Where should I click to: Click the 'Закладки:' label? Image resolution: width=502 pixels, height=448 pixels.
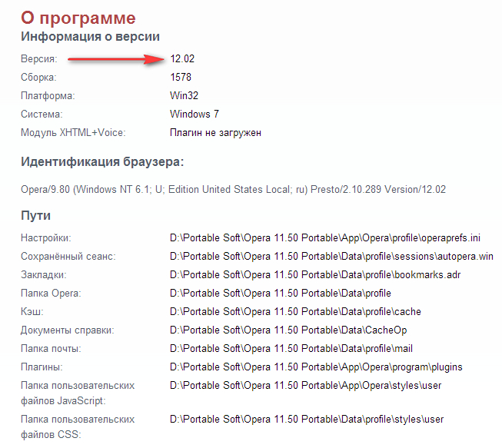[44, 275]
